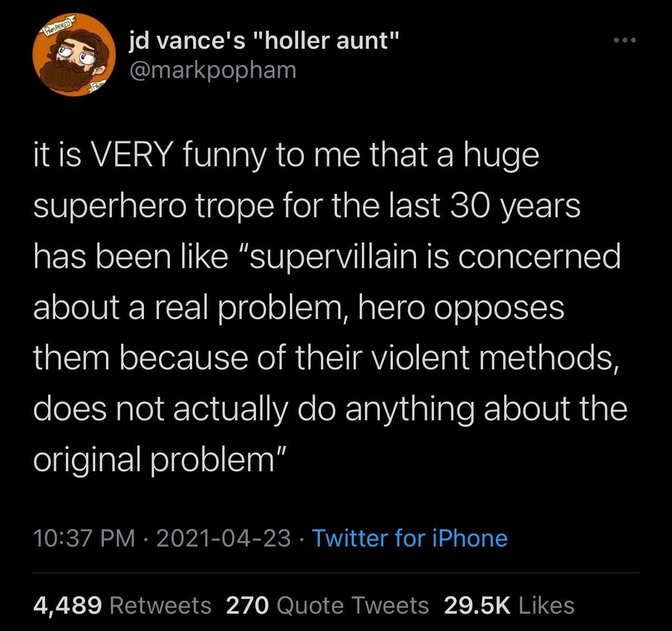View the 29.5K Likes list
Image resolution: width=672 pixels, height=631 pixels.
[510, 605]
